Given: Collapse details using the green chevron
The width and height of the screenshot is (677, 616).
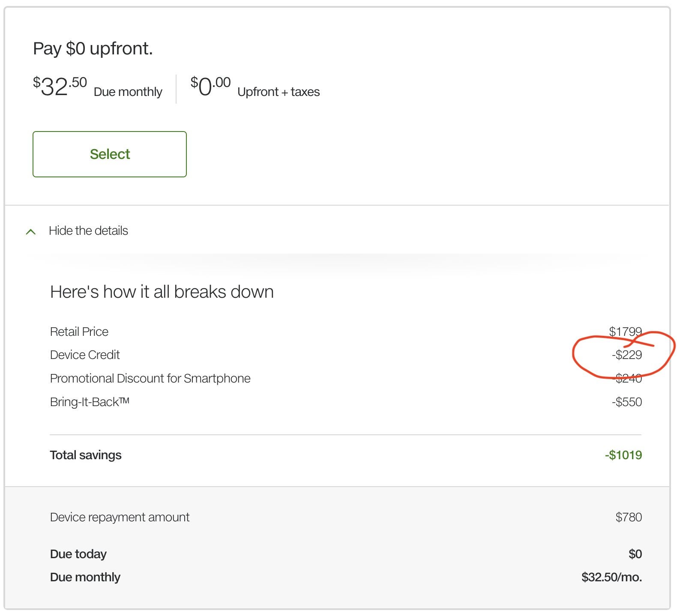Looking at the screenshot, I should click(x=31, y=232).
